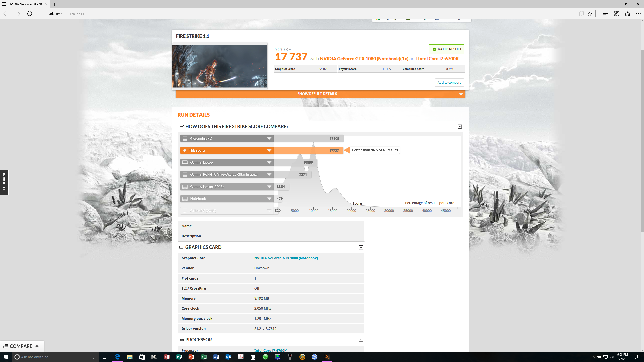Click the Add to compare button
Image resolution: width=644 pixels, height=362 pixels.
[449, 82]
